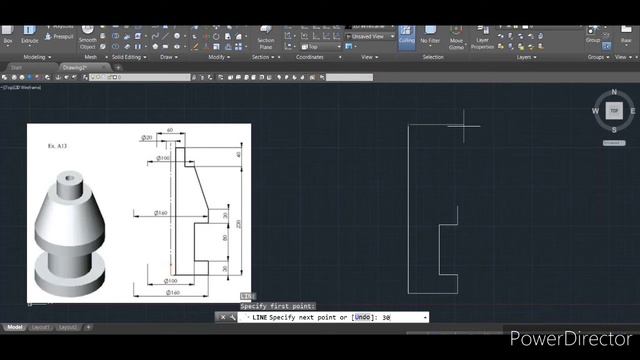Image resolution: width=640 pixels, height=360 pixels.
Task: Expand the Modeling panel
Action: (x=37, y=57)
